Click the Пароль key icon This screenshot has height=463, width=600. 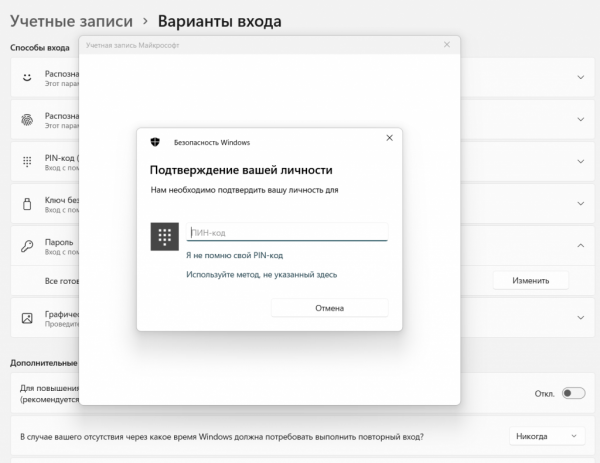click(27, 246)
